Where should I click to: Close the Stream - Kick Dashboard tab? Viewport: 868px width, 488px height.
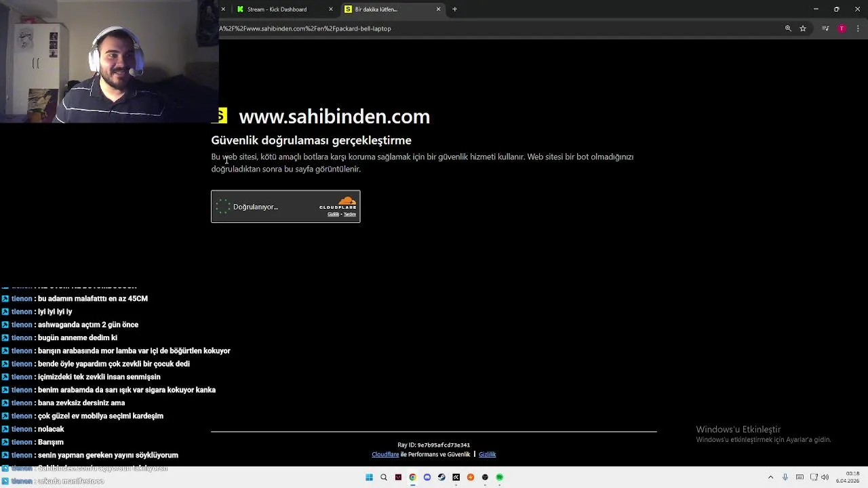click(331, 9)
